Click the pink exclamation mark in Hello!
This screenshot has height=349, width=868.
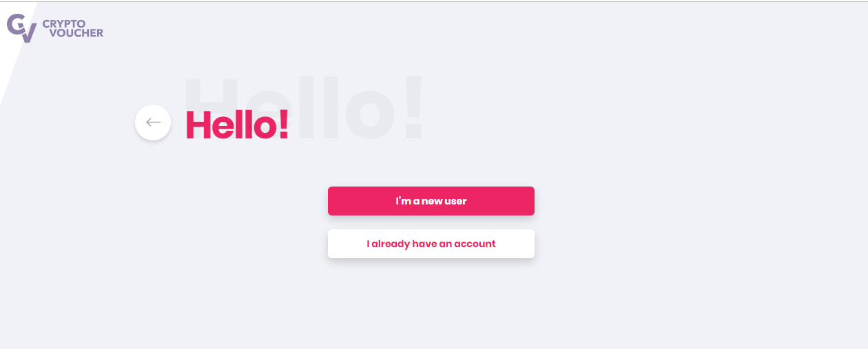coord(284,125)
